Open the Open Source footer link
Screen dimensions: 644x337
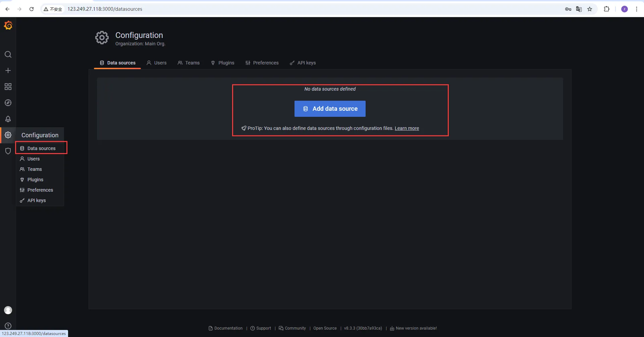pyautogui.click(x=325, y=328)
